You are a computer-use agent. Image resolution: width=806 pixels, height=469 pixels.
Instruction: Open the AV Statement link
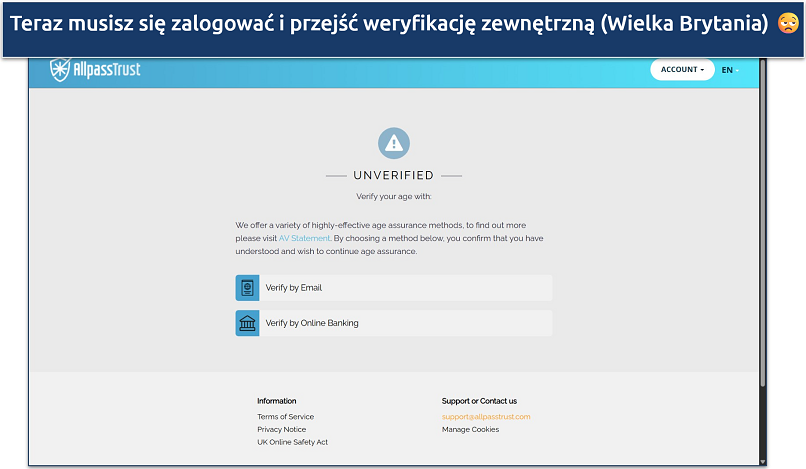point(304,239)
